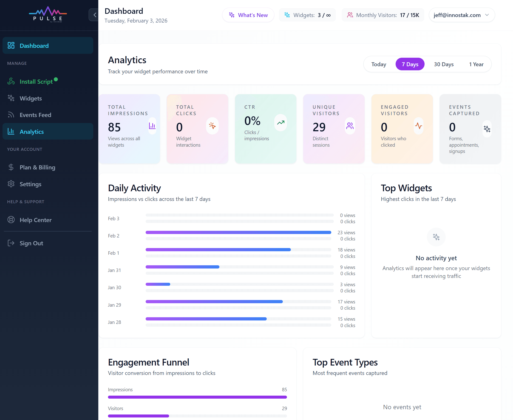Select the 7 Days range pill
Screen dimensions: 513x420
tap(410, 64)
